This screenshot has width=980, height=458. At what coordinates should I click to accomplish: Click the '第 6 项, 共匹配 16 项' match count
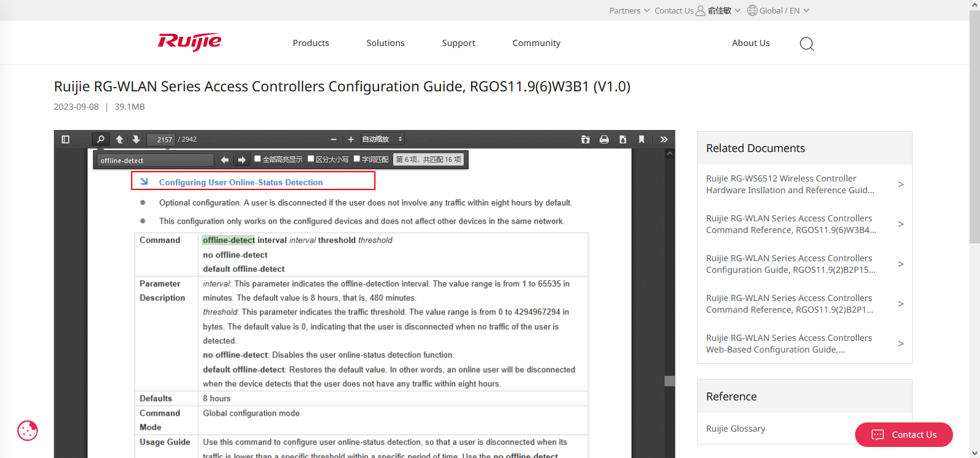428,159
